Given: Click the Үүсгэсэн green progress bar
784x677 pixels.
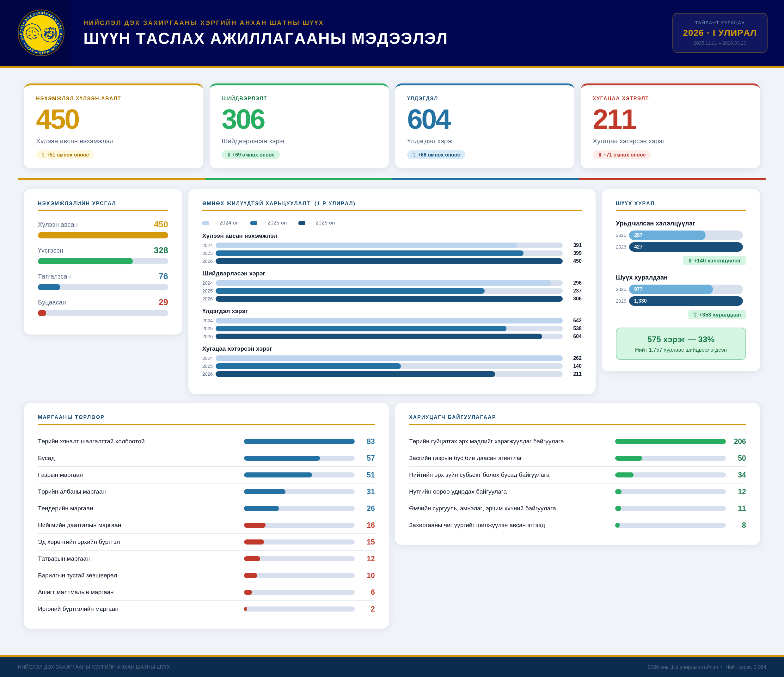Looking at the screenshot, I should click(x=86, y=261).
